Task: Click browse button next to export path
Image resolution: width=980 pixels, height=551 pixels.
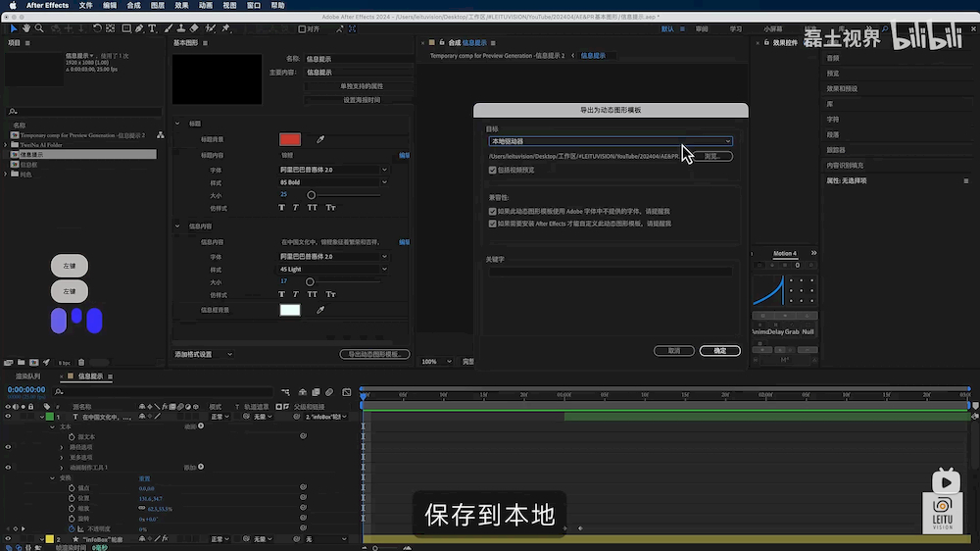Action: pos(711,156)
